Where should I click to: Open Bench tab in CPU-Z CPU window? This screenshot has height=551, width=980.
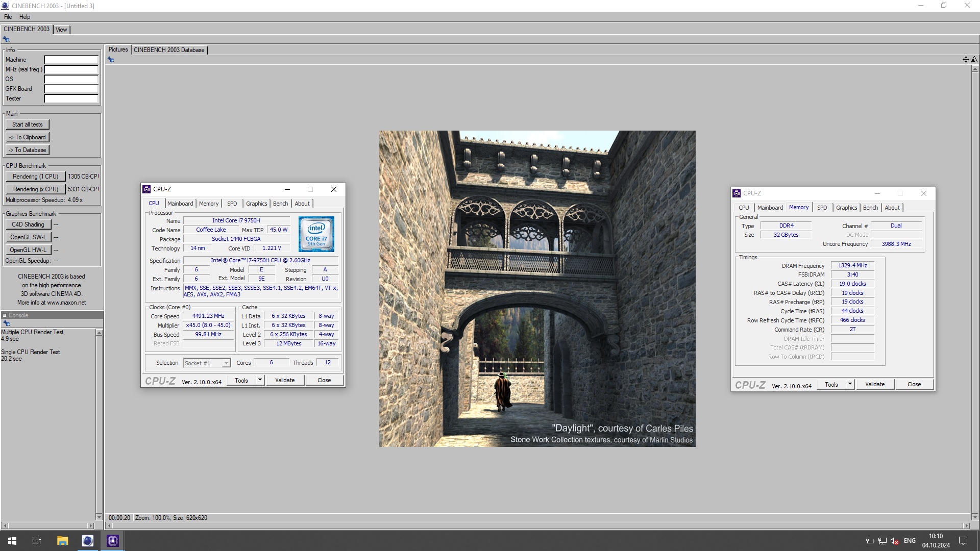point(281,204)
